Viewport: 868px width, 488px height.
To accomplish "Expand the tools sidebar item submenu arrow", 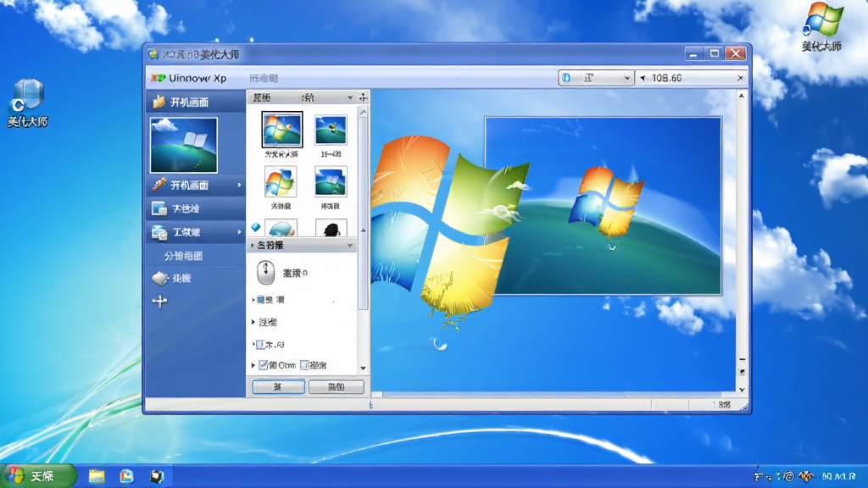I will [x=239, y=232].
